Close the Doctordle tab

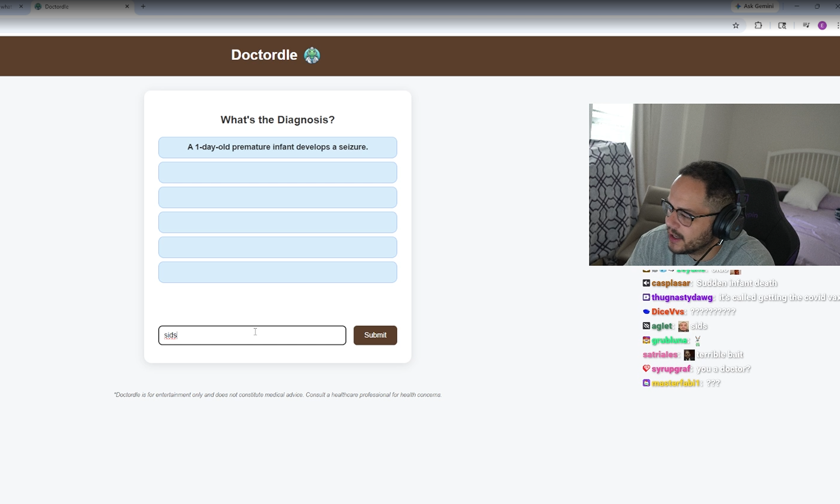click(x=127, y=6)
